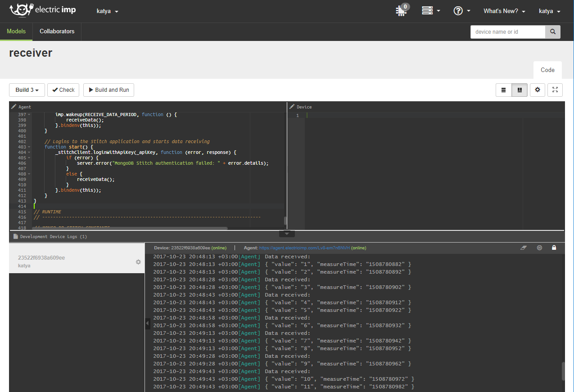The image size is (574, 392).
Task: Click the // RUNTIME comment on line 415
Action: (48, 212)
